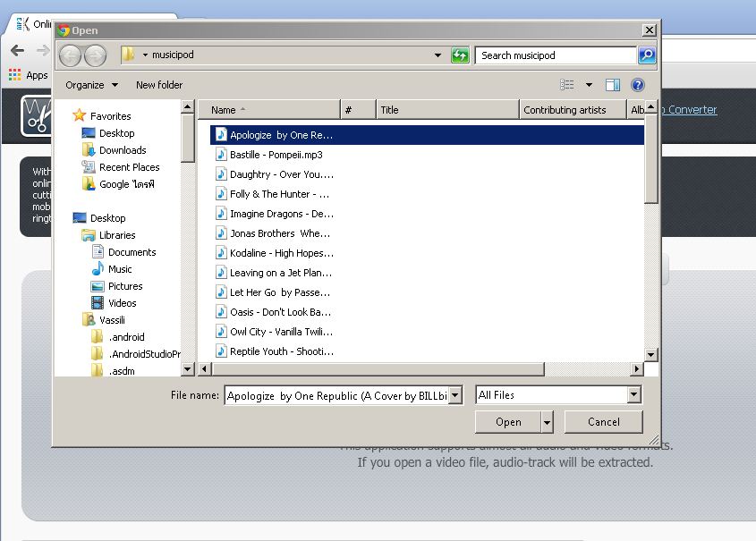Open the Open button split arrow

547,422
